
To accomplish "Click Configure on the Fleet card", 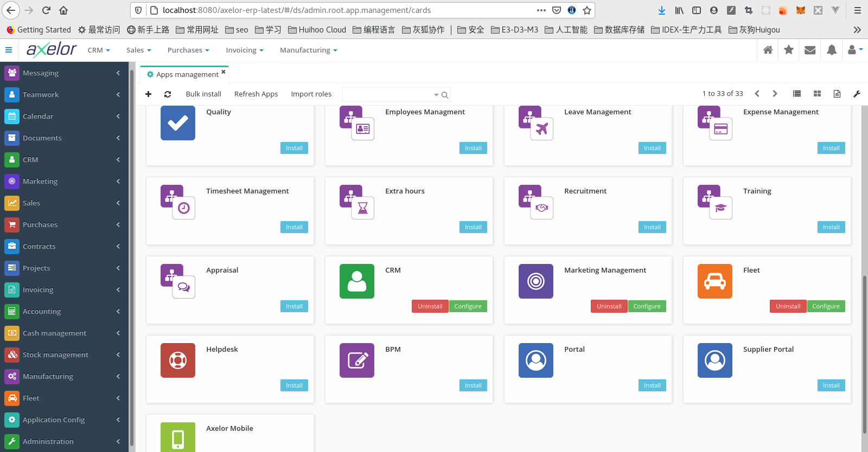I will pos(826,306).
